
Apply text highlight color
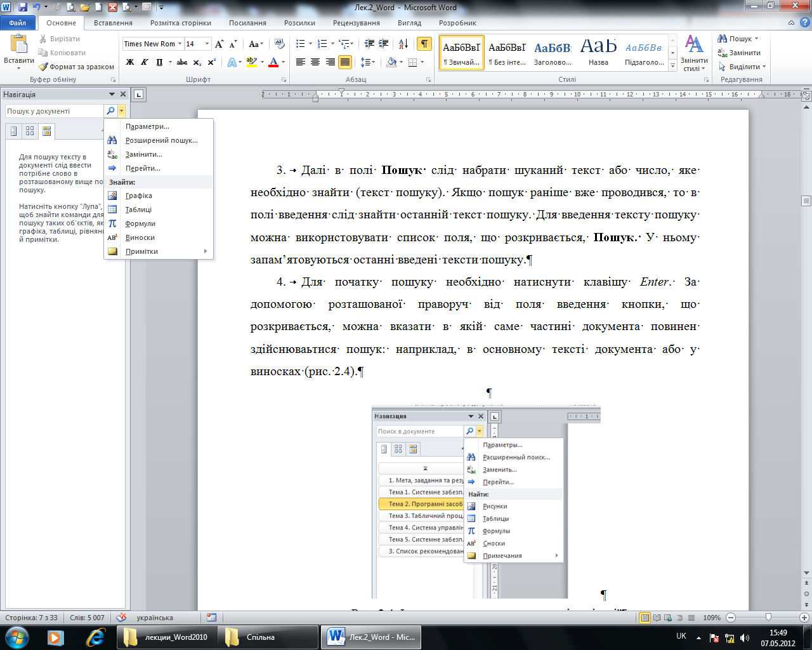251,62
